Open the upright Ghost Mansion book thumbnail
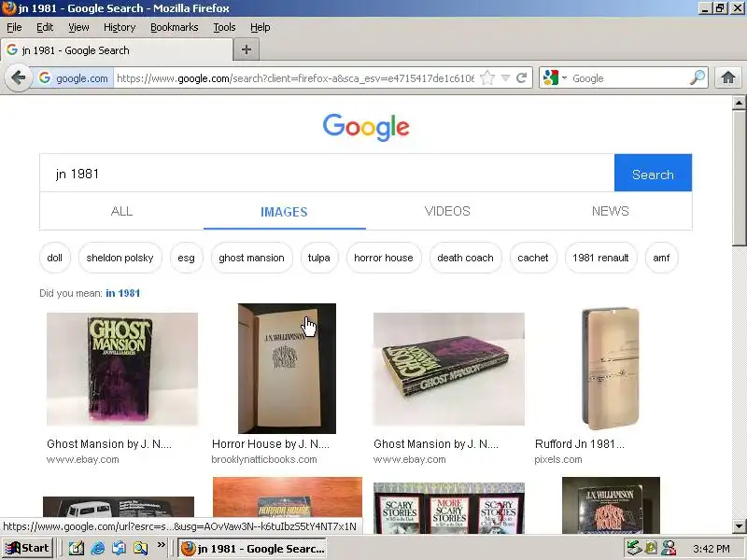Screen dimensions: 747x560 click(122, 369)
